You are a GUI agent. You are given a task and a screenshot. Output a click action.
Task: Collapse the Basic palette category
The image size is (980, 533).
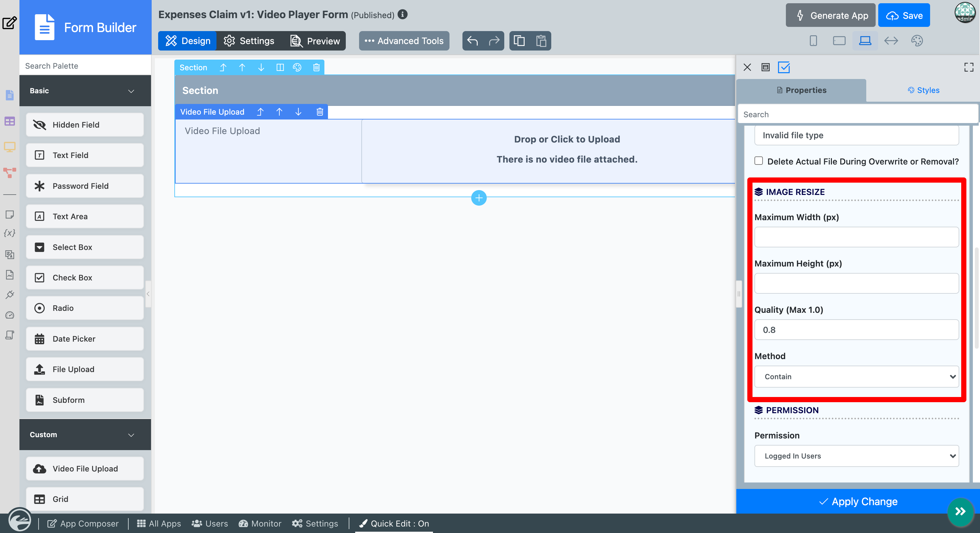[x=85, y=91]
